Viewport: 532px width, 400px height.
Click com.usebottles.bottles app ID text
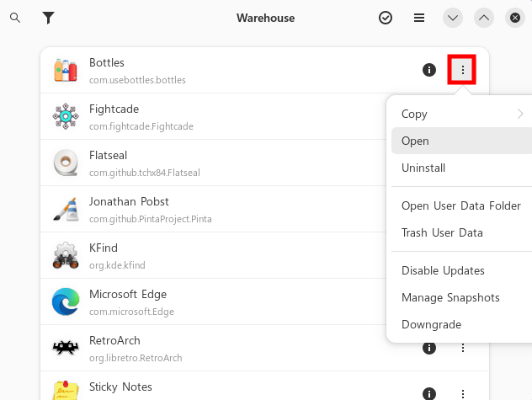137,80
